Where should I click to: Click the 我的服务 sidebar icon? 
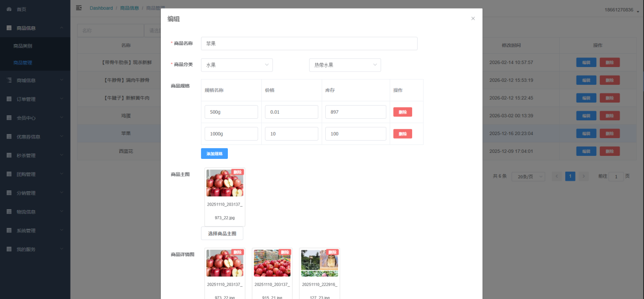tap(9, 249)
